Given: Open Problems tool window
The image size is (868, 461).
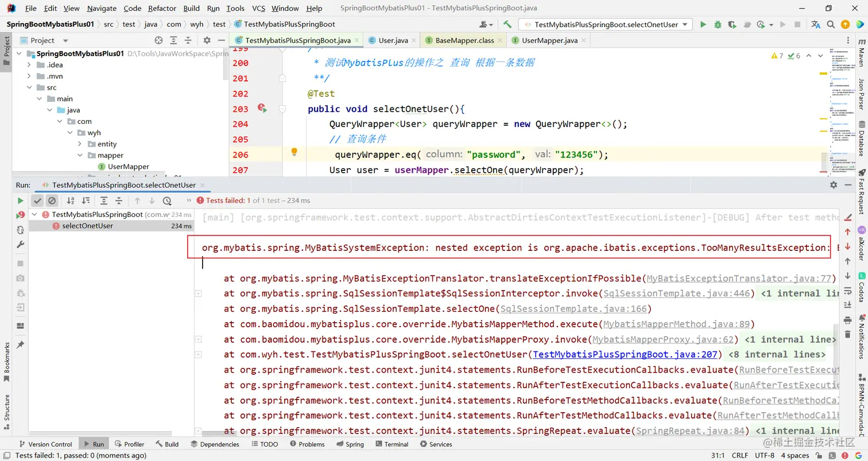Looking at the screenshot, I should click(x=307, y=444).
